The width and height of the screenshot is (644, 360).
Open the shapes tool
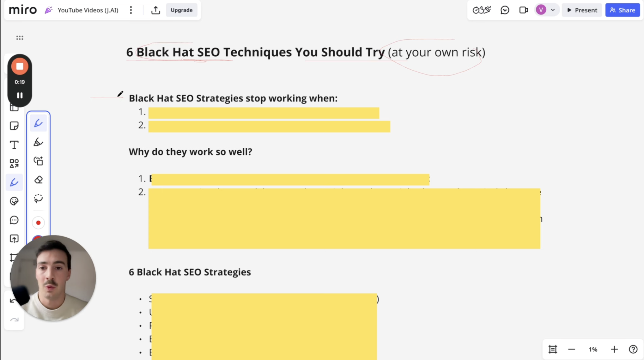14,163
